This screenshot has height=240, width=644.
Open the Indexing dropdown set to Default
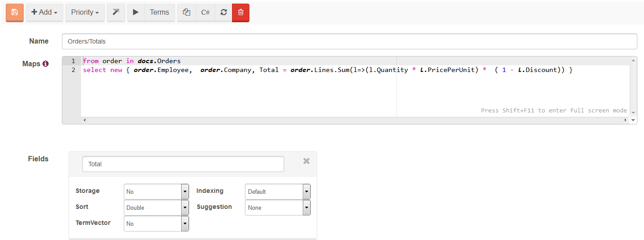click(277, 192)
